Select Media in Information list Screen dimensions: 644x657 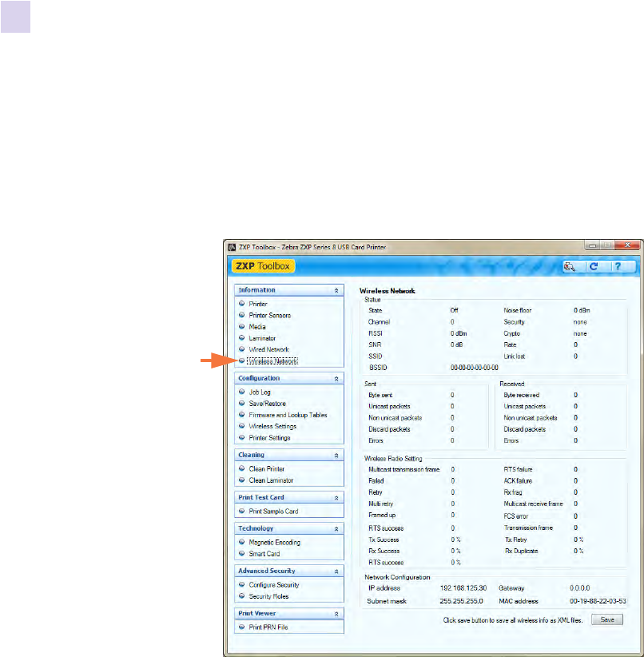pos(256,327)
